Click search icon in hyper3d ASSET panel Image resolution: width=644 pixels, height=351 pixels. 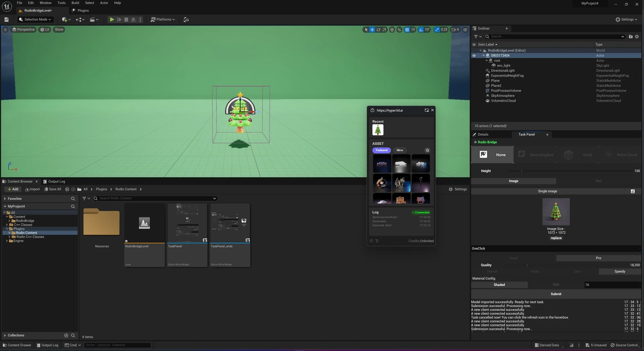(427, 150)
